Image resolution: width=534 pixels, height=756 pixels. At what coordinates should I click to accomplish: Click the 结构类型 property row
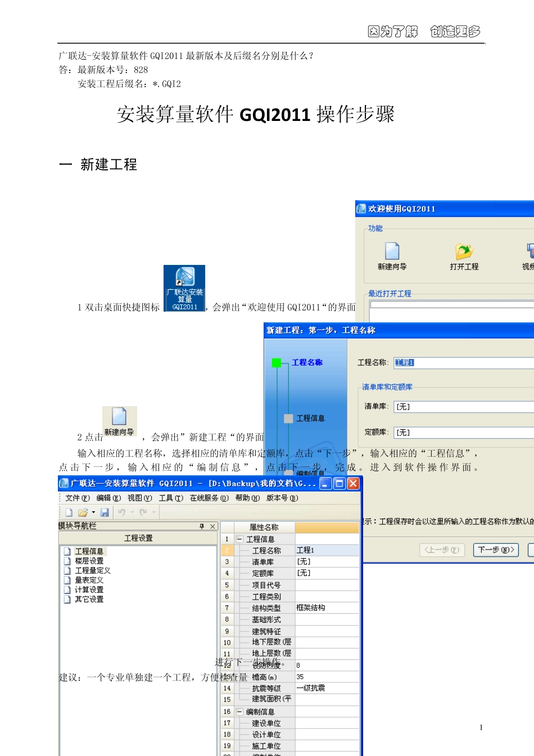tap(290, 607)
